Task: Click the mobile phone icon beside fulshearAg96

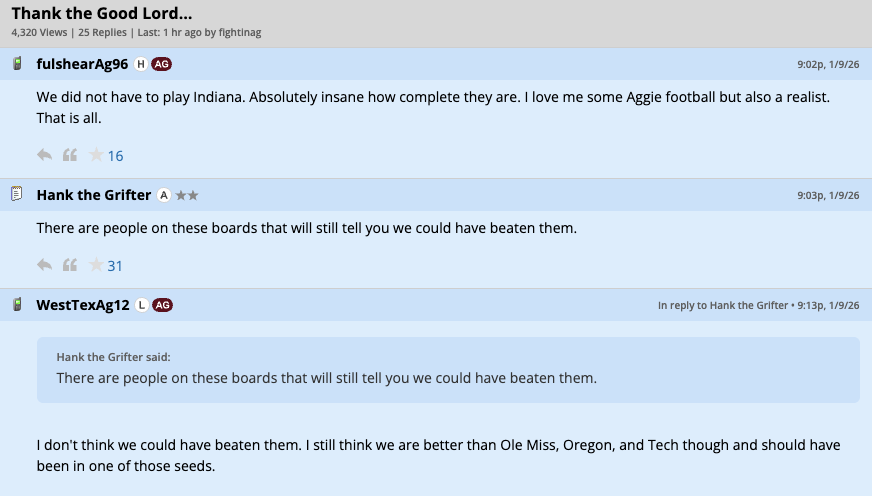Action: click(17, 64)
